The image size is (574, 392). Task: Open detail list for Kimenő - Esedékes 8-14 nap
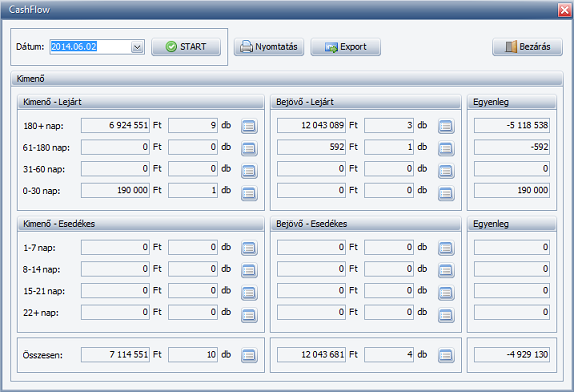[249, 270]
